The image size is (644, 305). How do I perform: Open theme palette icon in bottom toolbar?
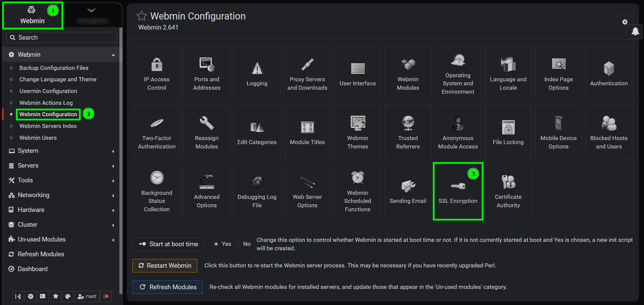point(68,296)
